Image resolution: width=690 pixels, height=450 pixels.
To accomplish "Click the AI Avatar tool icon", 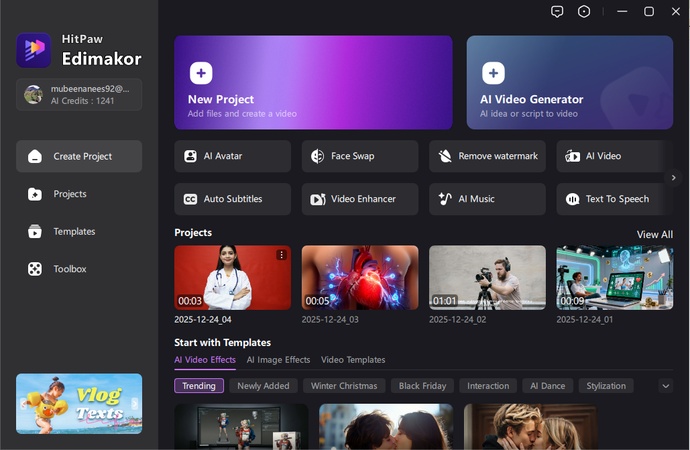I will coord(190,156).
